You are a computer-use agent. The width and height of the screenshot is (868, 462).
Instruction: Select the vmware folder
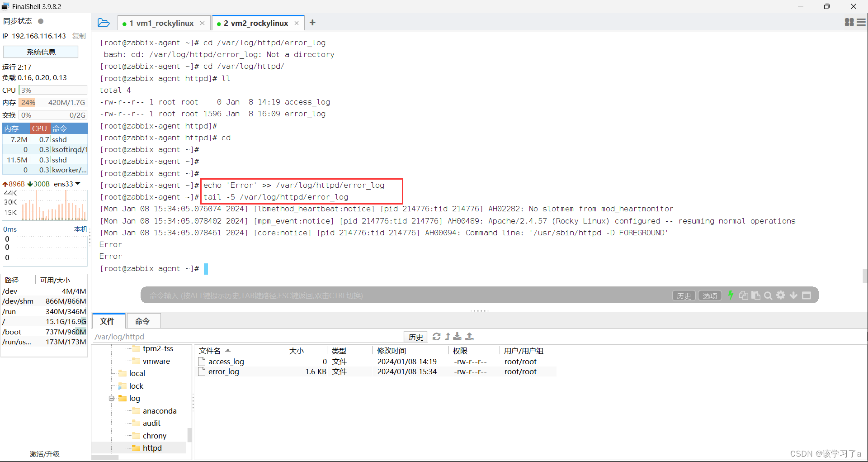coord(156,361)
